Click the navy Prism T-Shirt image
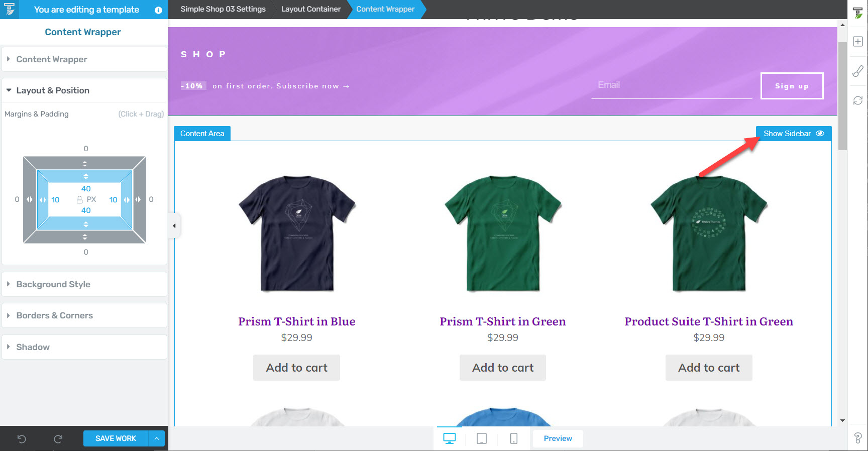 pyautogui.click(x=297, y=234)
